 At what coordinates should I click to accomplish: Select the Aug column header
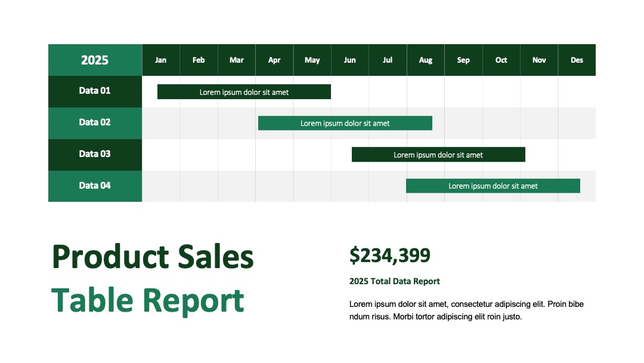pos(426,60)
